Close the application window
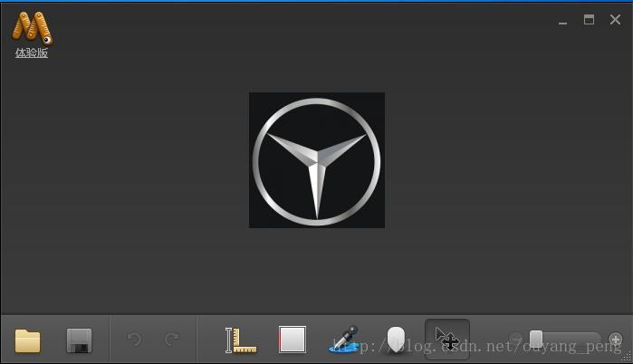The image size is (633, 364). [x=615, y=19]
